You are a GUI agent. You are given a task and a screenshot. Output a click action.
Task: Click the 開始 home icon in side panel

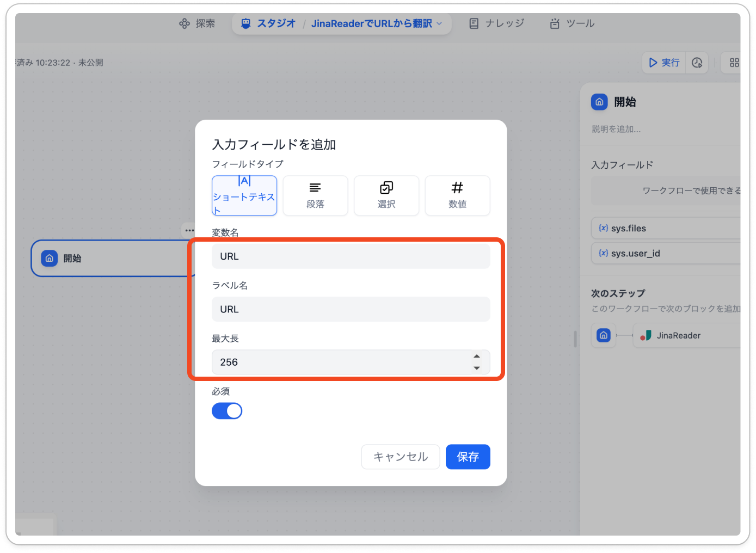599,102
